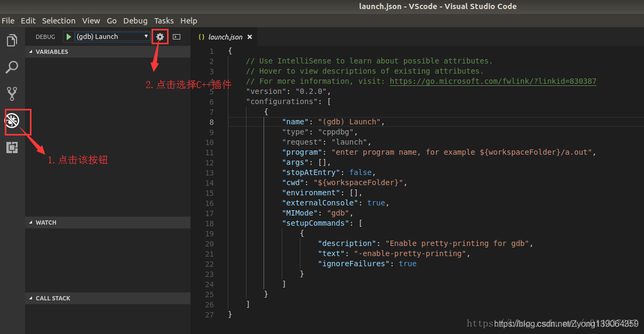Open the Source Control icon
Viewport: 644px width, 334px height.
coord(12,93)
